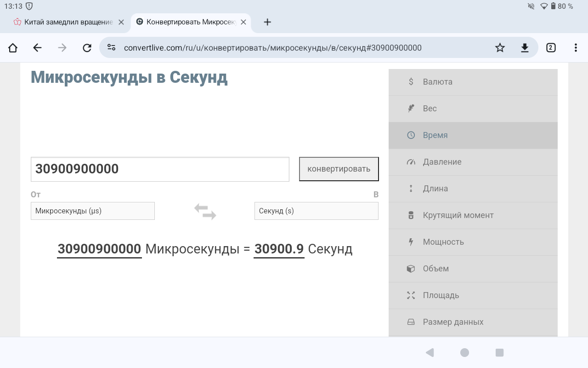This screenshot has height=368, width=588.
Task: Reload the current page
Action: coord(87,48)
